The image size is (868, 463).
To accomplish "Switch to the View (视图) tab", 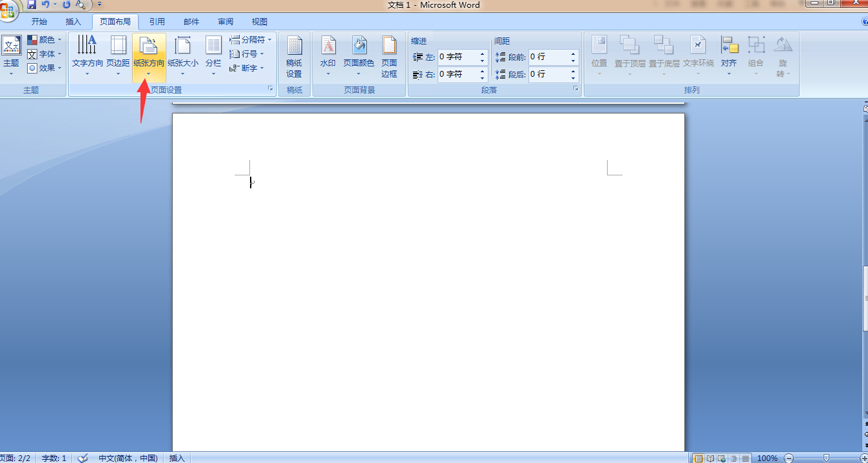I will click(x=260, y=22).
